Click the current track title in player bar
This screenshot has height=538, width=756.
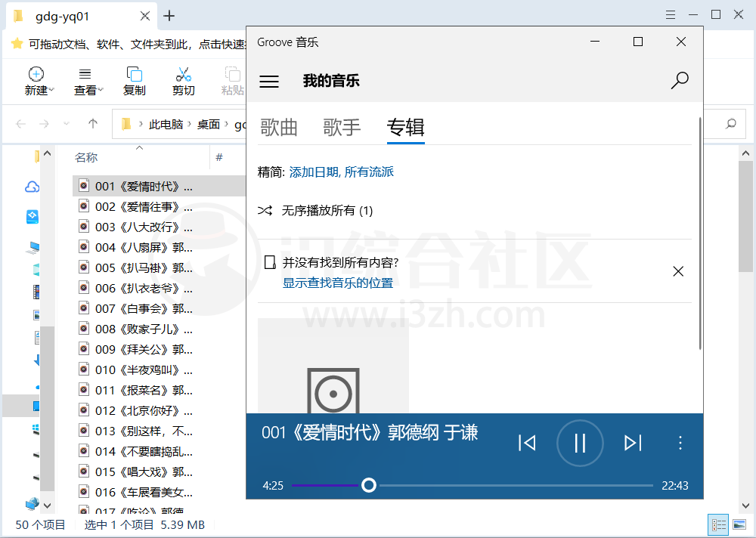(370, 432)
